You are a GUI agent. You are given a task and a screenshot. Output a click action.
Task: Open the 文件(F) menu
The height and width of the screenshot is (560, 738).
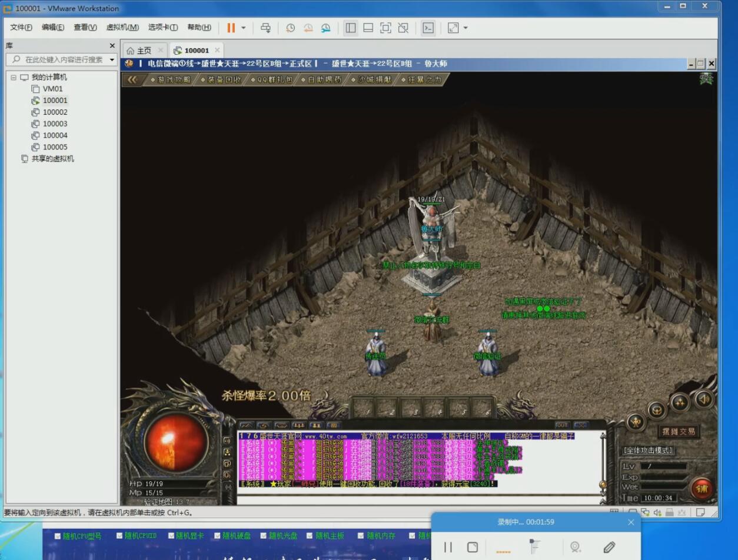[x=21, y=28]
